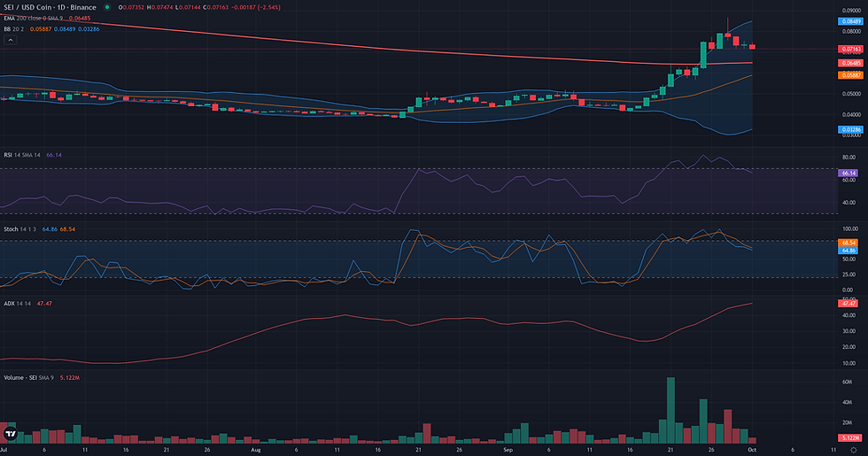Click the Oct label on time axis
This screenshot has height=456, width=868.
coord(752,450)
